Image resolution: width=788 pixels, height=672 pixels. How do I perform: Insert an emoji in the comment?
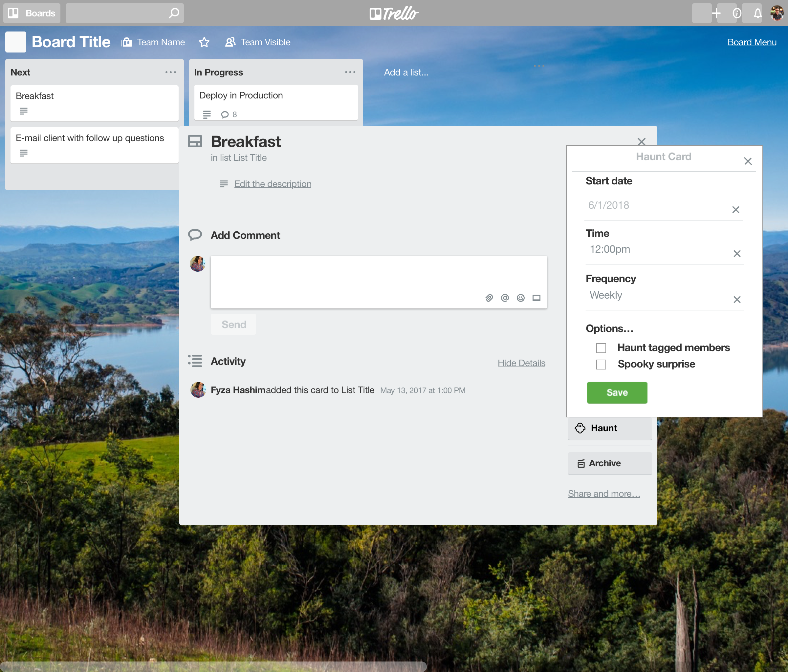click(x=521, y=298)
